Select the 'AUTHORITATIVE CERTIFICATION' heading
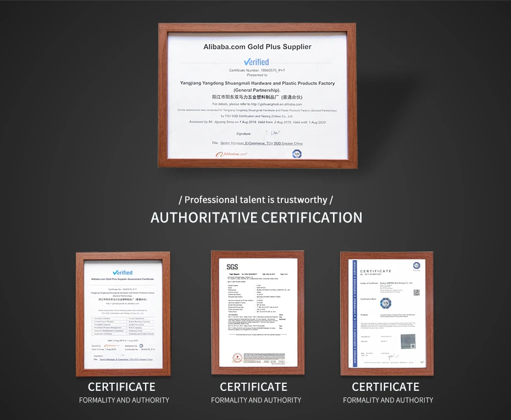This screenshot has height=420, width=511. point(257,217)
